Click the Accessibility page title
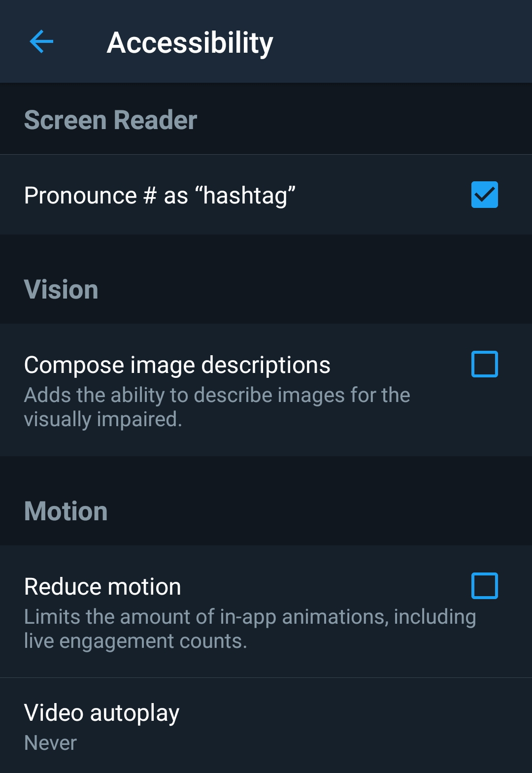This screenshot has width=532, height=773. point(190,43)
